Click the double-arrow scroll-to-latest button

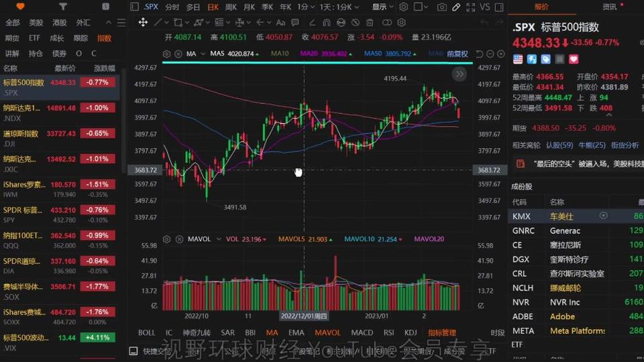pos(459,74)
